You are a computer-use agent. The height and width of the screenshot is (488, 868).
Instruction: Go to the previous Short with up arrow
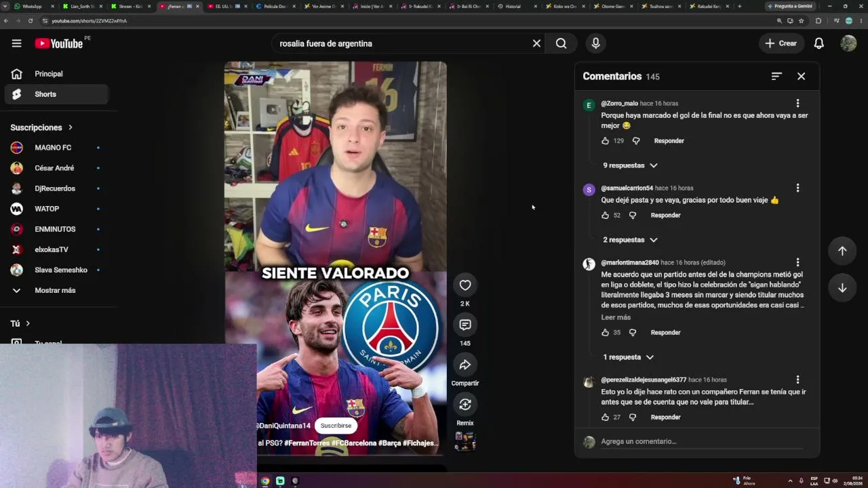pyautogui.click(x=842, y=251)
